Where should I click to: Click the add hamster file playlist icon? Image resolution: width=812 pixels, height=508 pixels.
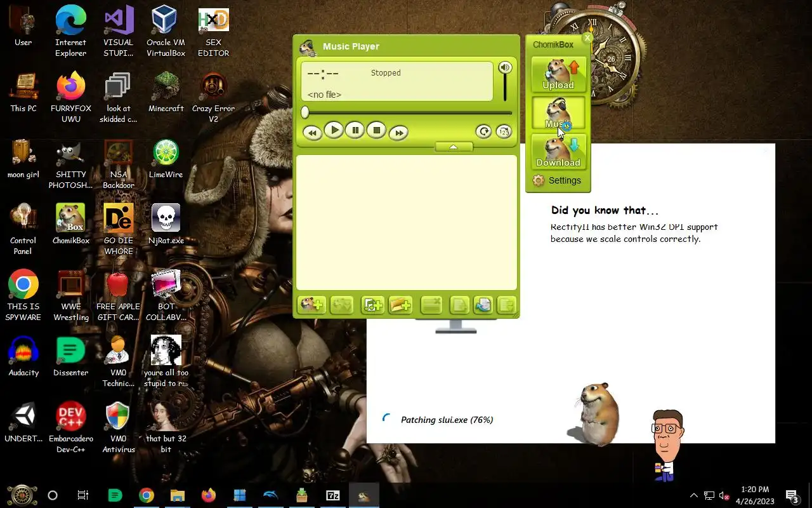(312, 305)
